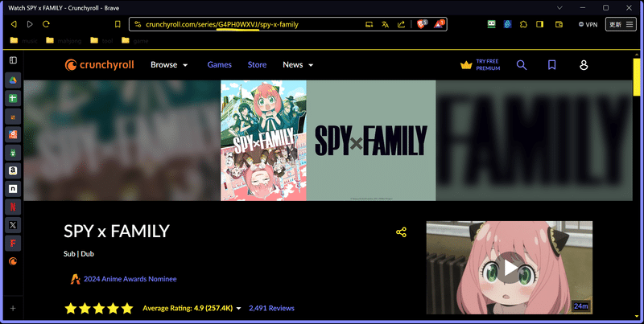Click the cast/install app icon in address bar
Viewport: 644px width, 324px height.
pos(369,25)
